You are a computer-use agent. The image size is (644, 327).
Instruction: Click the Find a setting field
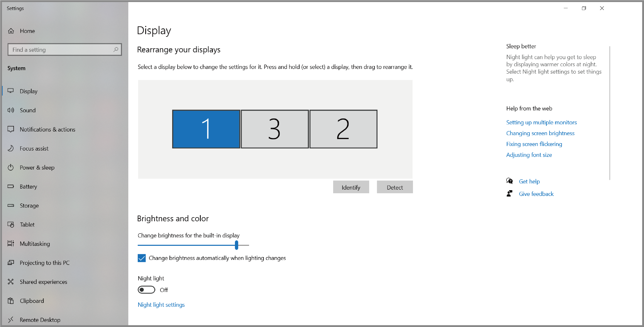point(60,49)
